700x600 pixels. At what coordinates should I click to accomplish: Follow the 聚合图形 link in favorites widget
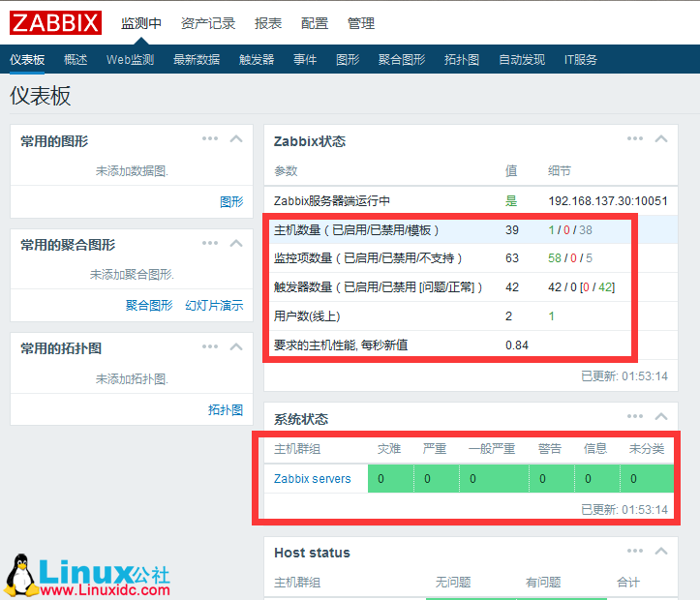pos(149,306)
